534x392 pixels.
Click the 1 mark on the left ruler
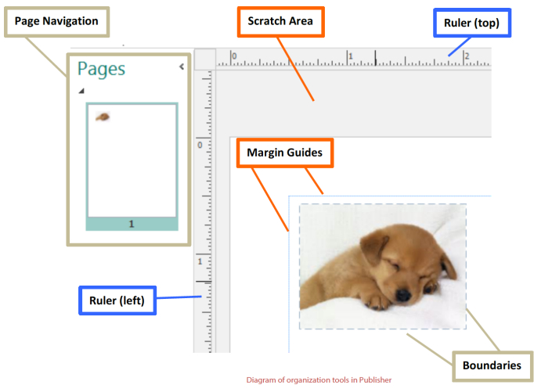tap(200, 261)
